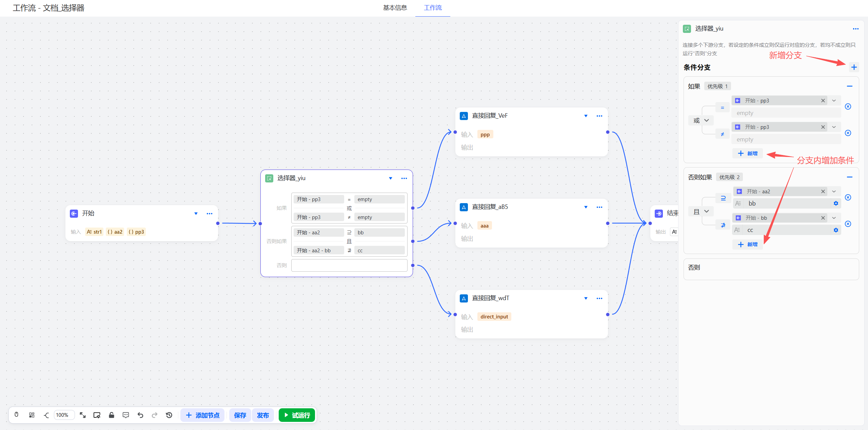Open the 且 logic operator dropdown
This screenshot has width=868, height=430.
(x=701, y=211)
